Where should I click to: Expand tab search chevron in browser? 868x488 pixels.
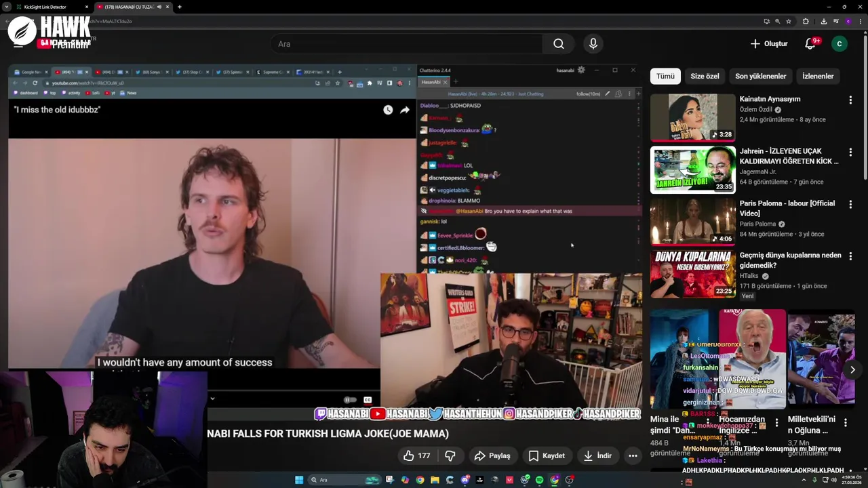(7, 7)
